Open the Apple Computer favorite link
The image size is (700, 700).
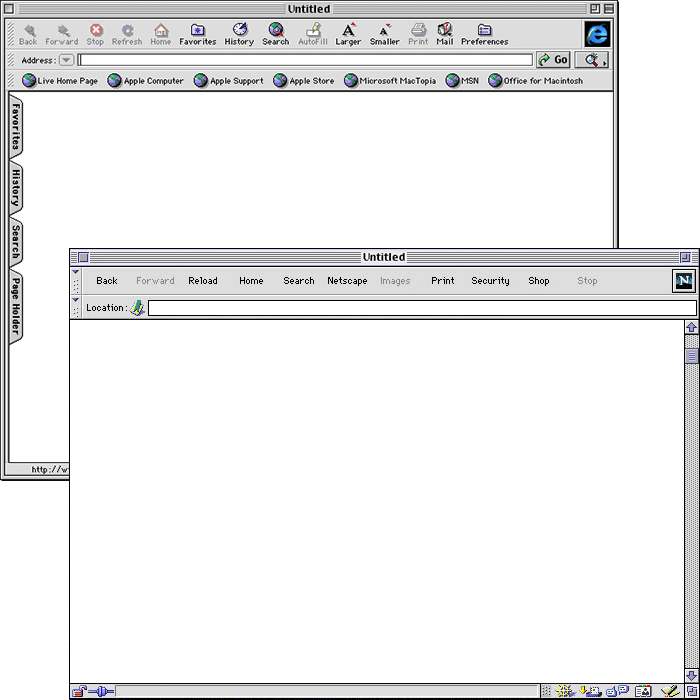[146, 81]
